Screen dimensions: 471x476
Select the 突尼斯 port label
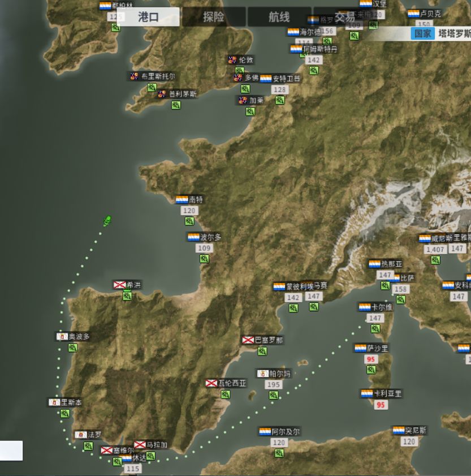point(410,430)
